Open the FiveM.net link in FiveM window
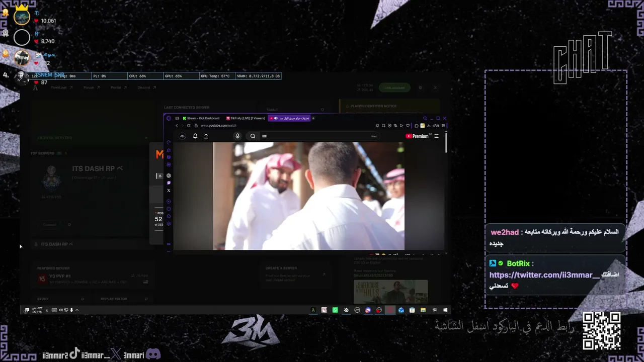 61,87
